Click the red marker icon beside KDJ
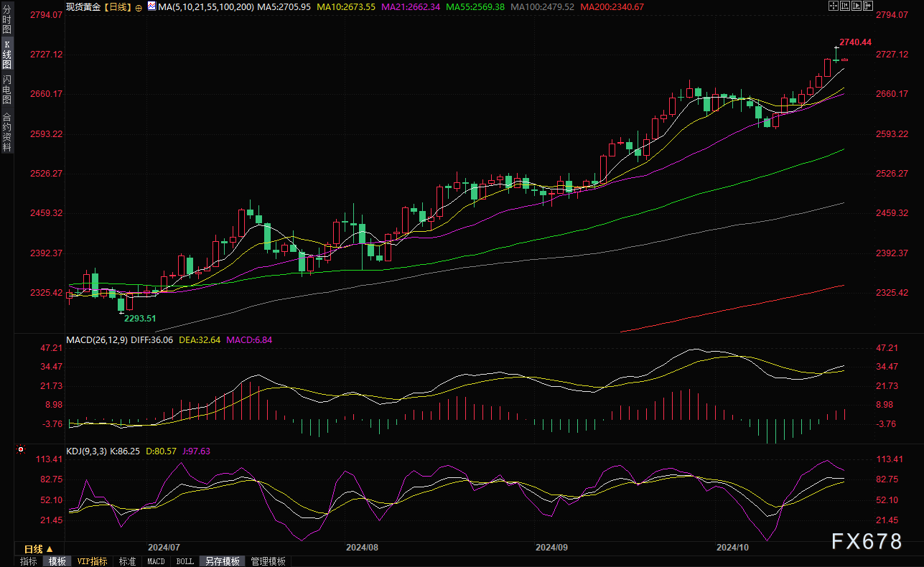Image resolution: width=924 pixels, height=567 pixels. pos(20,450)
